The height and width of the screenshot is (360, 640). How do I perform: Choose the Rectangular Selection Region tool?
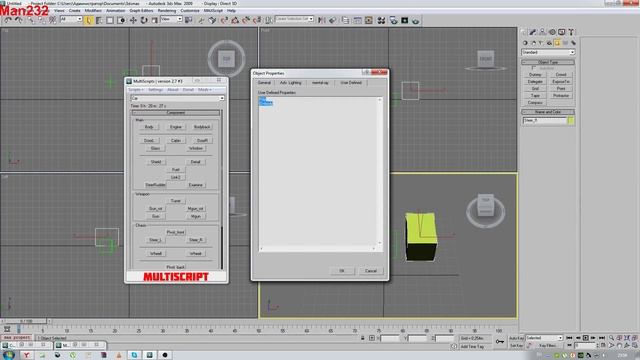click(110, 20)
